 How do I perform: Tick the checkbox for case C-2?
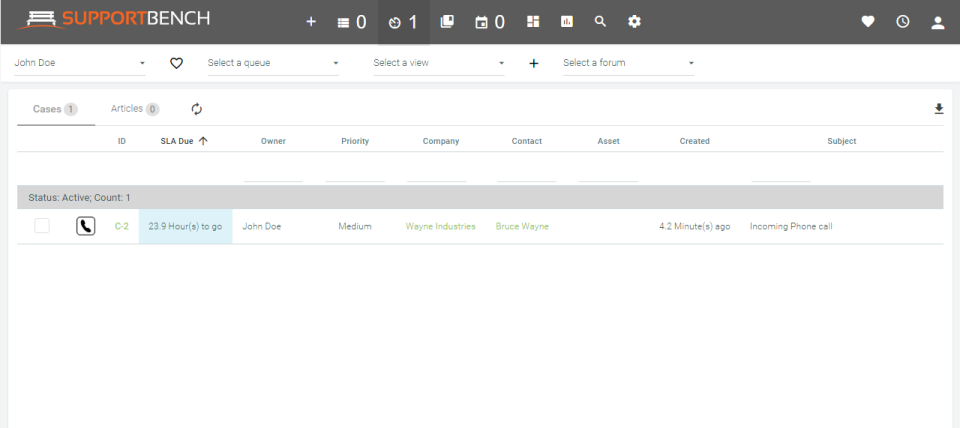tap(42, 226)
